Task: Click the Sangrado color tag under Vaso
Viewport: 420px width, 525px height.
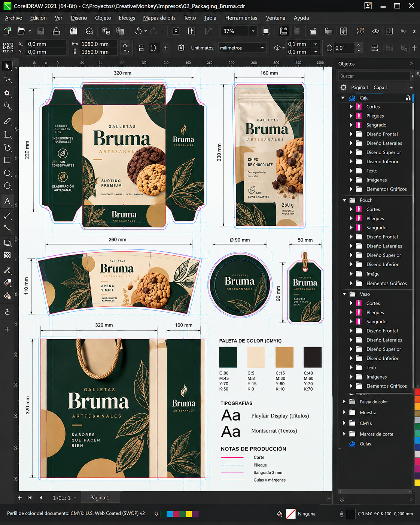Action: coord(359,322)
